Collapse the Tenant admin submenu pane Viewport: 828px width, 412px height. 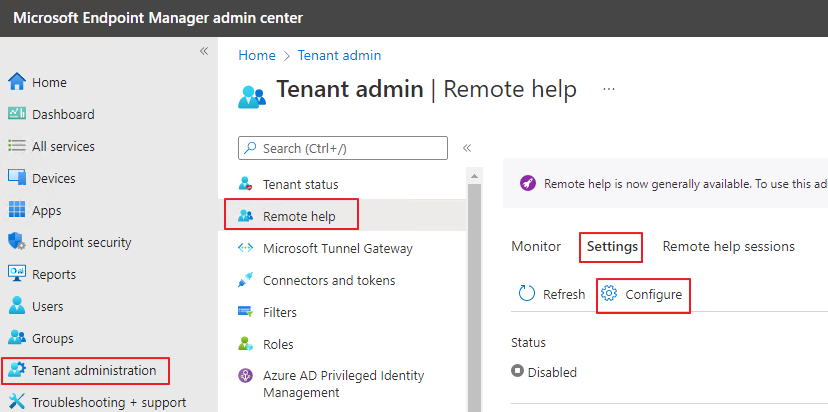pyautogui.click(x=467, y=148)
